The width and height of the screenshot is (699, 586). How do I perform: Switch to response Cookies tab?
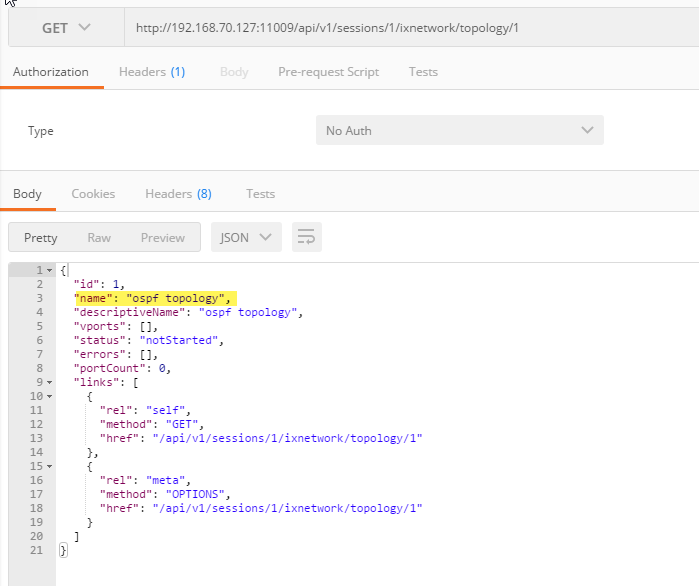(x=93, y=194)
